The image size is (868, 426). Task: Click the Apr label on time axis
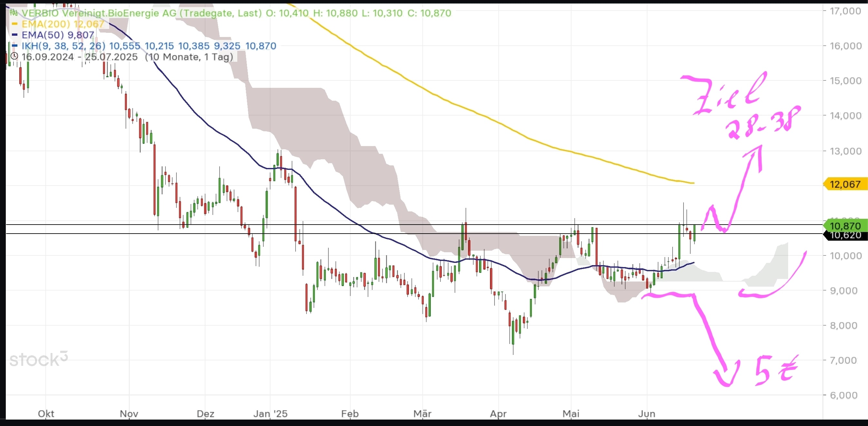tap(498, 413)
